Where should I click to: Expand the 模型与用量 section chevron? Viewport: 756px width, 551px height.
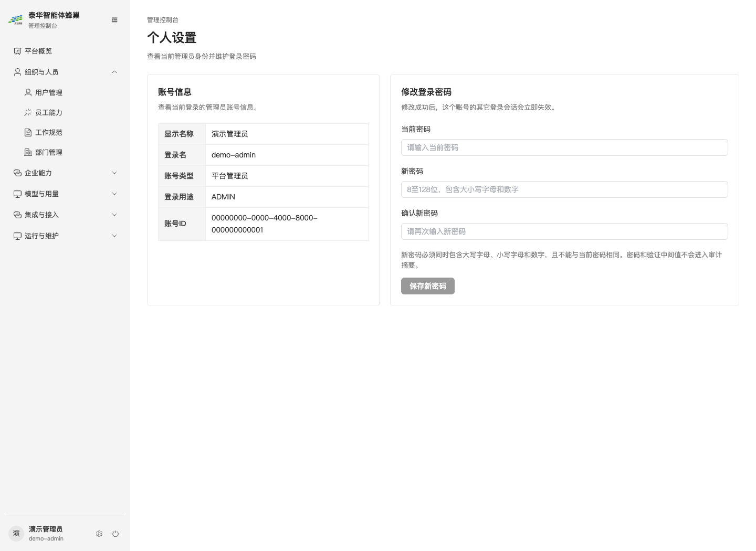(114, 194)
